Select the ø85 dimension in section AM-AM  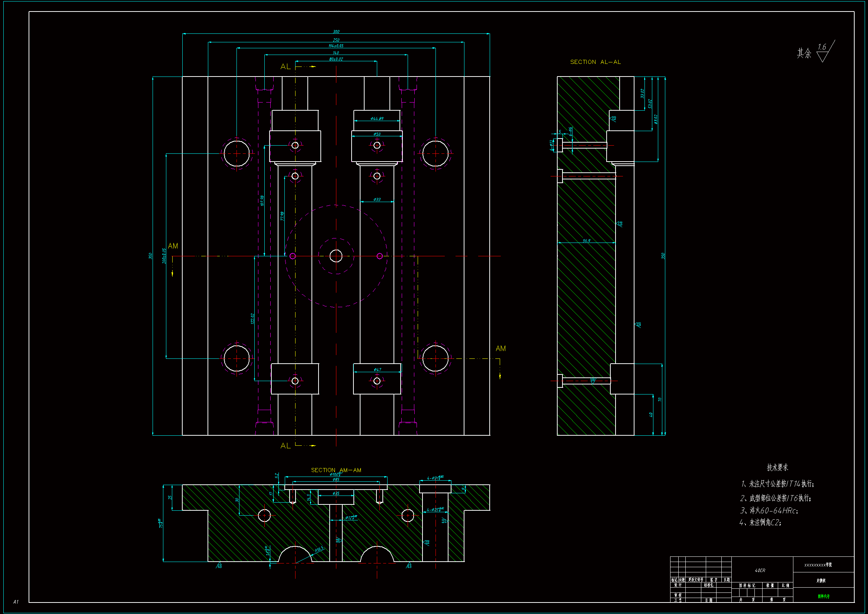coord(336,480)
